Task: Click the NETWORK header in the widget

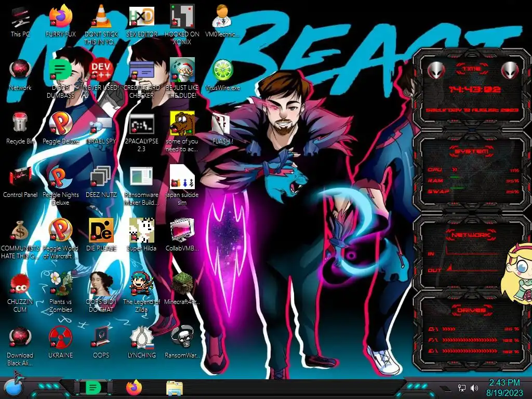Action: pos(471,235)
